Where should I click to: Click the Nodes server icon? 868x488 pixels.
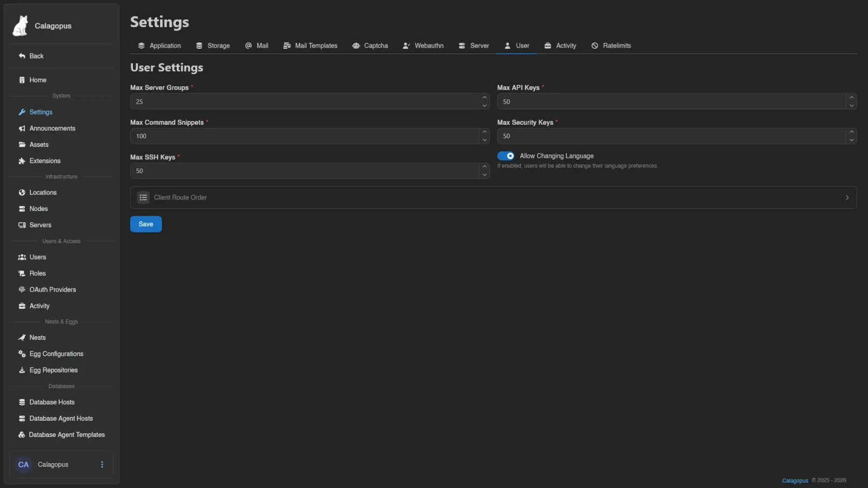pyautogui.click(x=22, y=209)
